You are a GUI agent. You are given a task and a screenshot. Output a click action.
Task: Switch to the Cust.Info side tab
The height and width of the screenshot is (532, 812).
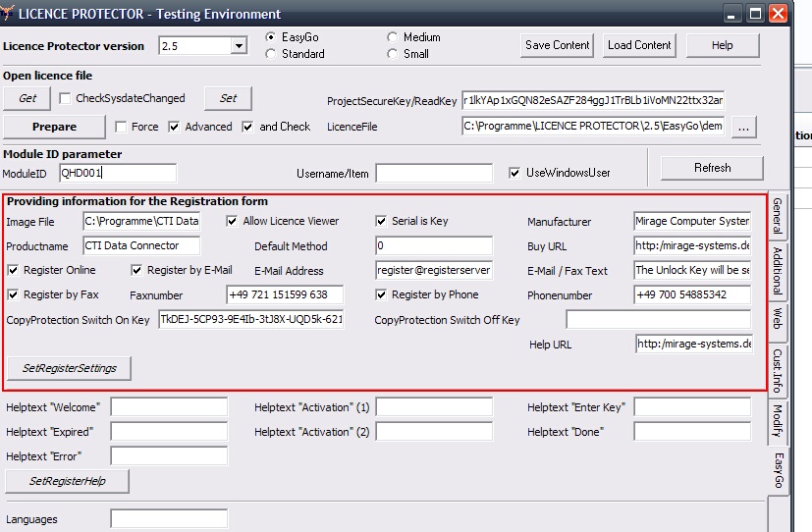(777, 369)
